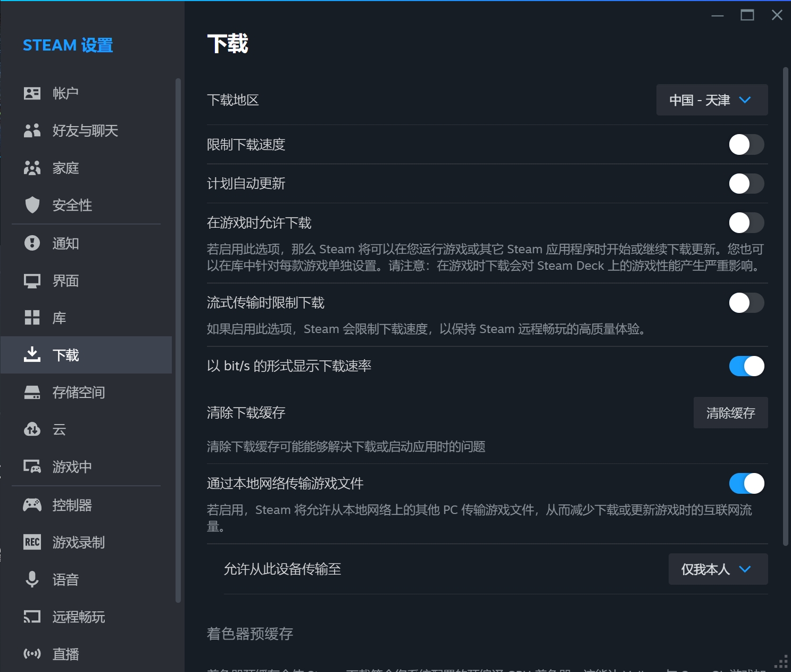
Task: Select 界面 in the sidebar
Action: click(86, 281)
